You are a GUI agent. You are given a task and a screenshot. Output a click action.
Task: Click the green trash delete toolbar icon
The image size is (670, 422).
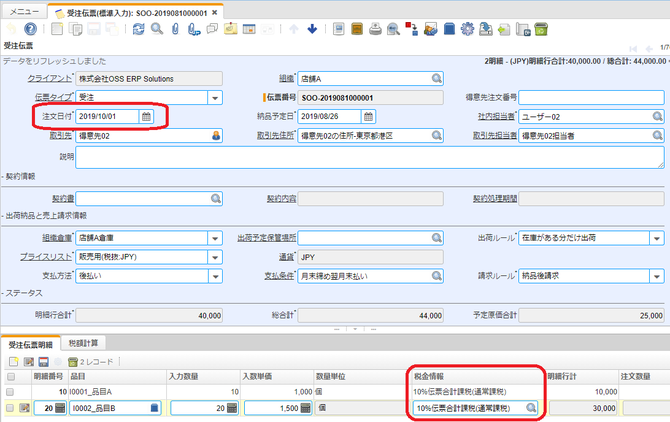[541, 29]
